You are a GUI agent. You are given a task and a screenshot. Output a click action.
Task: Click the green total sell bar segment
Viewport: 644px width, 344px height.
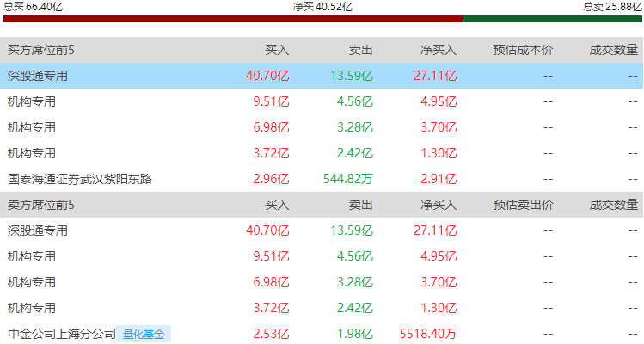point(553,19)
